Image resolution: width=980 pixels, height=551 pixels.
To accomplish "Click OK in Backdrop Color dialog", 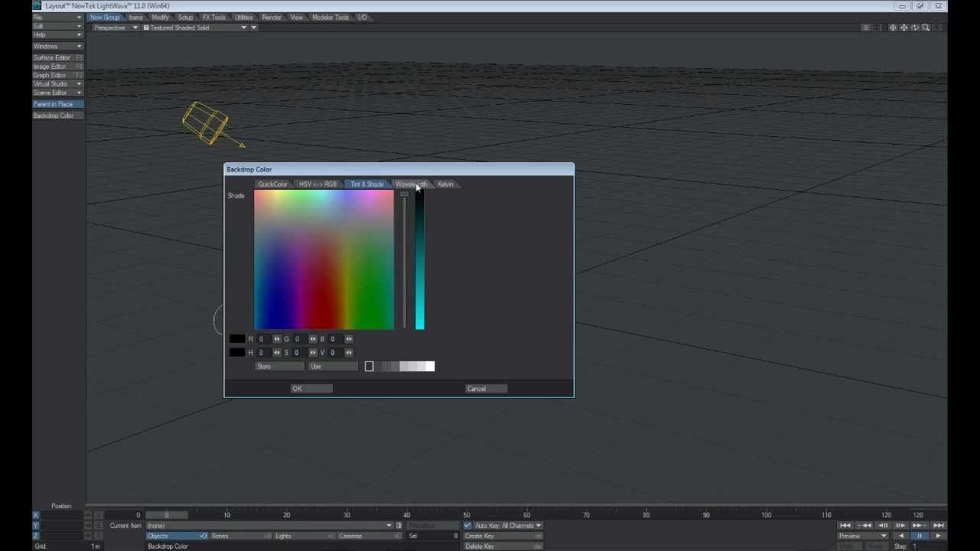I will click(x=311, y=389).
